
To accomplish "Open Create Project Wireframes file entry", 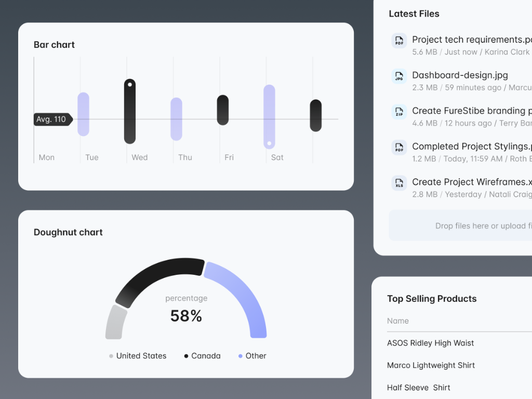I will [471, 182].
